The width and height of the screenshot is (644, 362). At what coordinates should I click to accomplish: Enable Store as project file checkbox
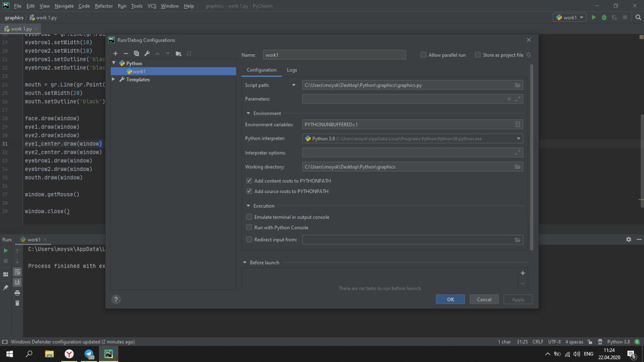coord(477,55)
